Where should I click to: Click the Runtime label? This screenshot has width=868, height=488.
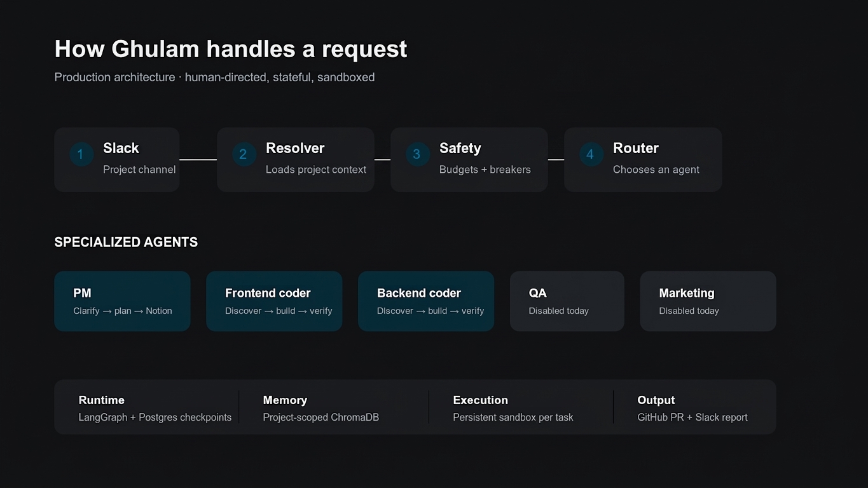(102, 400)
